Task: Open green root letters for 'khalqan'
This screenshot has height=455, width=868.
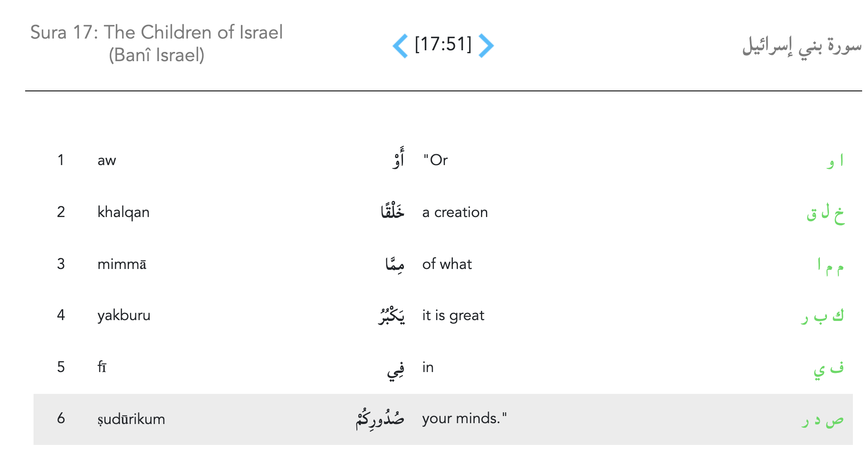Action: (825, 213)
